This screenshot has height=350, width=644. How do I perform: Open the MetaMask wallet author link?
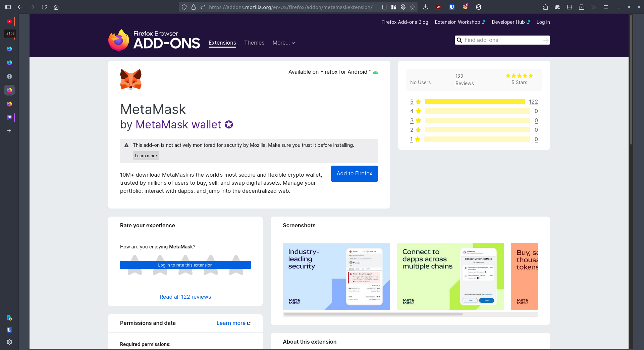pos(178,124)
